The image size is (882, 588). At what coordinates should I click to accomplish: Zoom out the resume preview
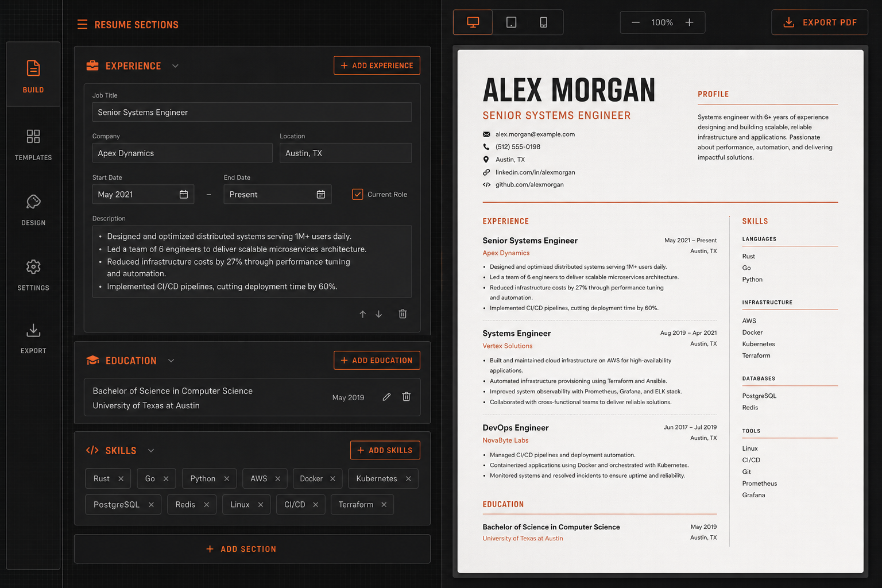pyautogui.click(x=635, y=22)
